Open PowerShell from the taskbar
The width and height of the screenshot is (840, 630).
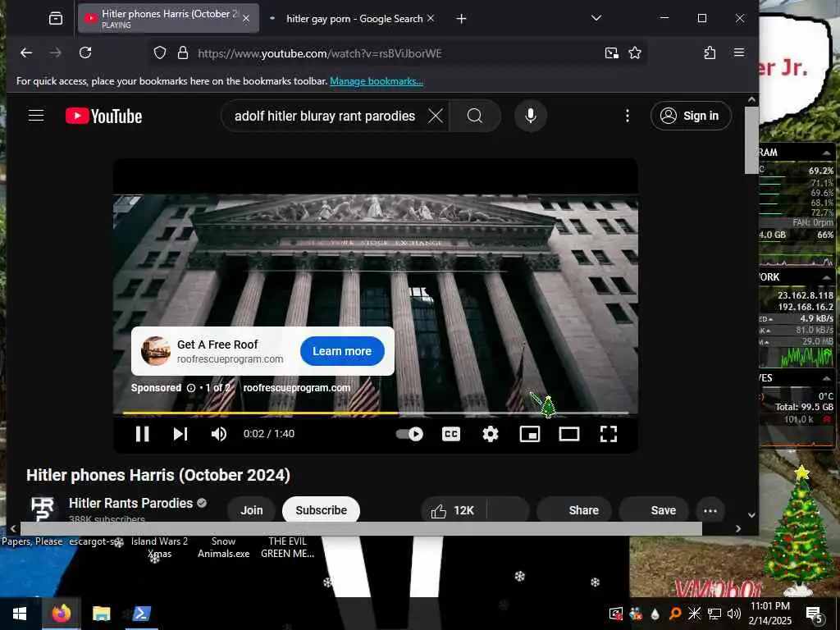[141, 614]
